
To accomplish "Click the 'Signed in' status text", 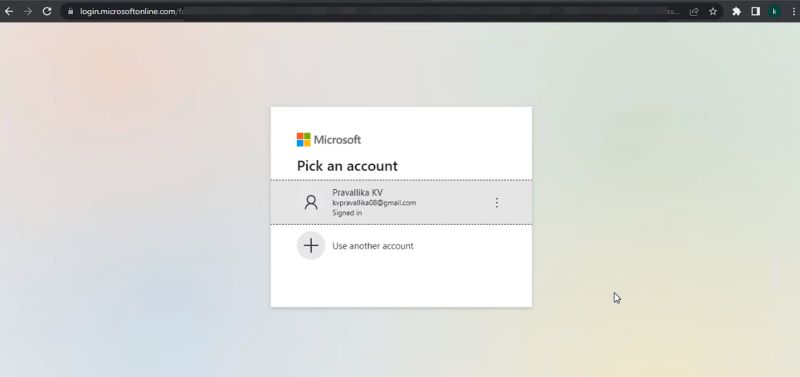I will (347, 213).
